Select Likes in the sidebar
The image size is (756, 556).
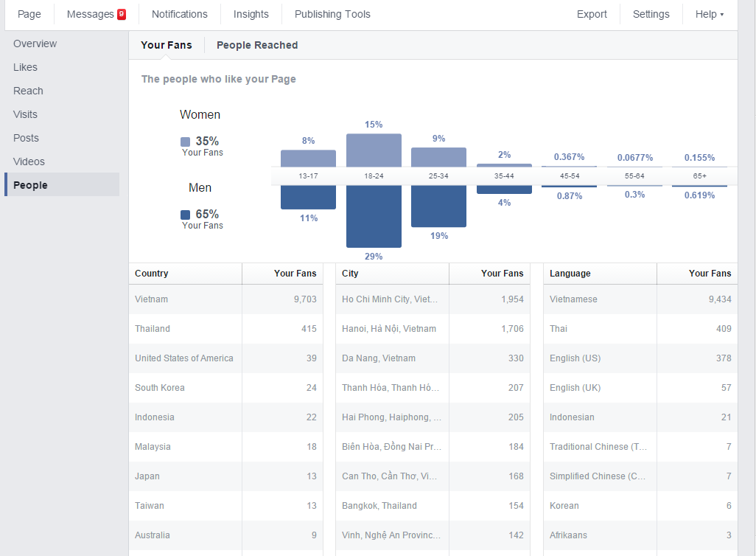pyautogui.click(x=25, y=67)
